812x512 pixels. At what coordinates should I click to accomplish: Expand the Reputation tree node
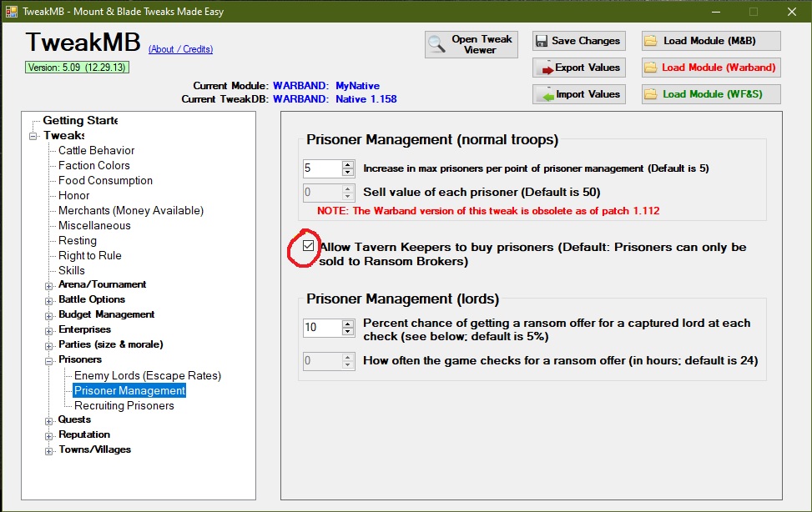(48, 436)
